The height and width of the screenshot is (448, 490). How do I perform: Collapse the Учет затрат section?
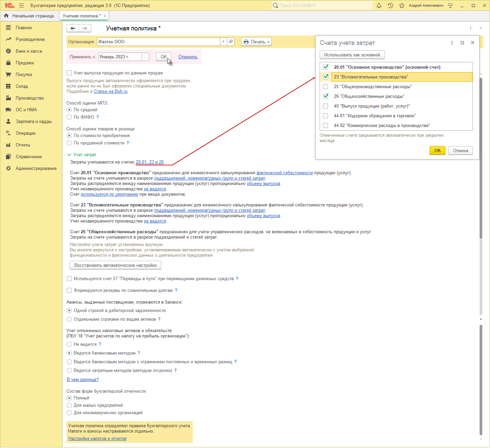[x=69, y=154]
